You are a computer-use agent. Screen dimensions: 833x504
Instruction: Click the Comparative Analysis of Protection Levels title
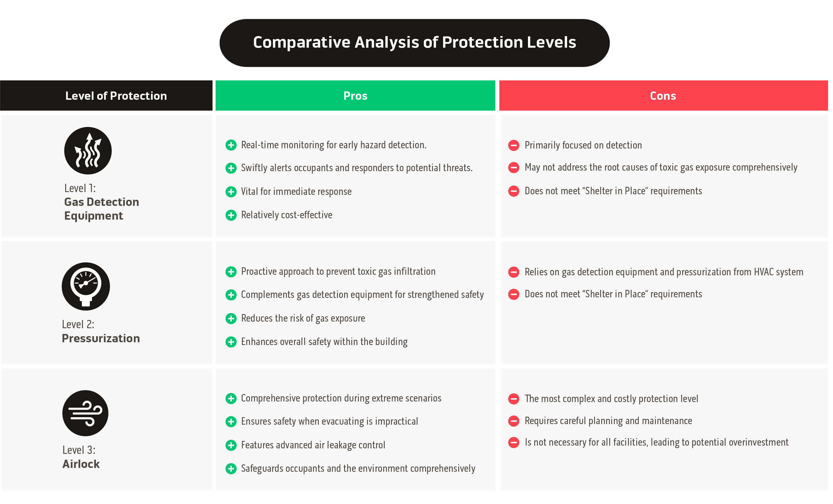coord(414,43)
